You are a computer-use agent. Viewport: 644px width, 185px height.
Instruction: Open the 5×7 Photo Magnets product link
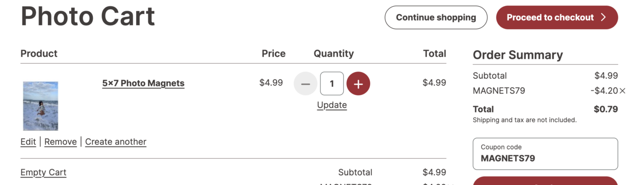coord(143,83)
